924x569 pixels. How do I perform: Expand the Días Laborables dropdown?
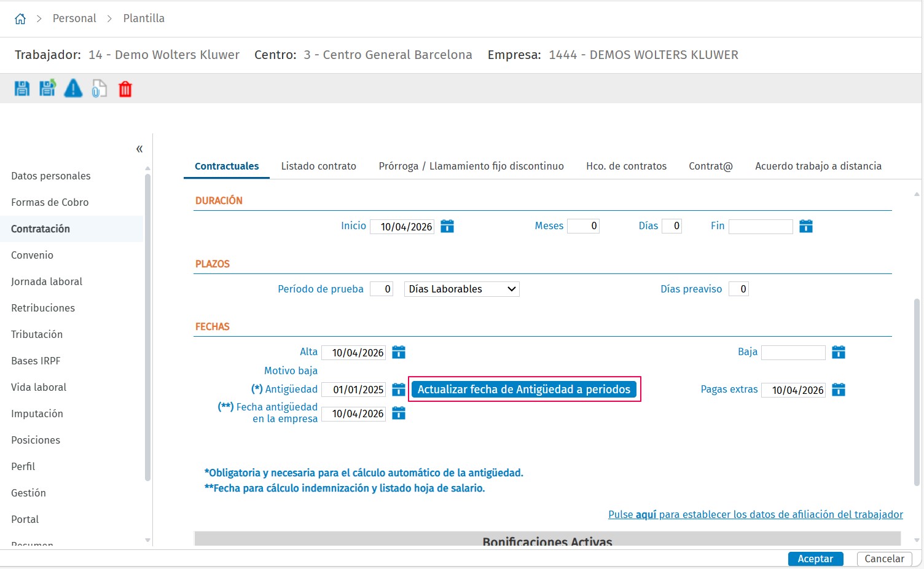[x=461, y=289]
